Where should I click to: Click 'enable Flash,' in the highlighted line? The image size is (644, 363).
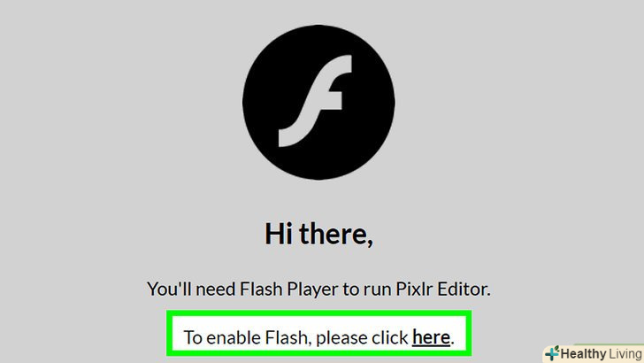tap(258, 337)
